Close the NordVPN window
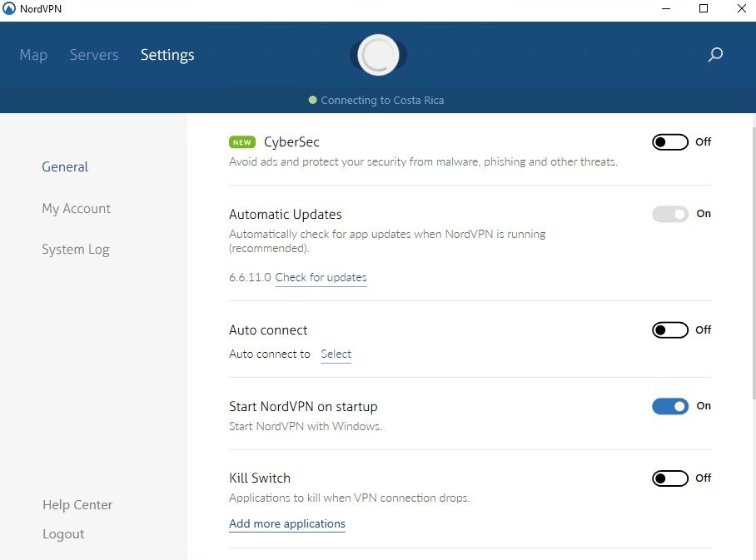Screen dimensions: 756x560 click(742, 8)
